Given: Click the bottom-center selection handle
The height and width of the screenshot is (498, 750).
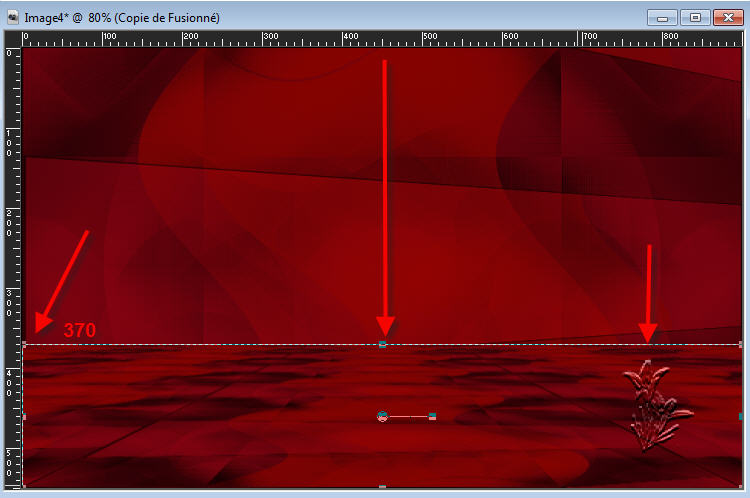Looking at the screenshot, I should tap(382, 487).
